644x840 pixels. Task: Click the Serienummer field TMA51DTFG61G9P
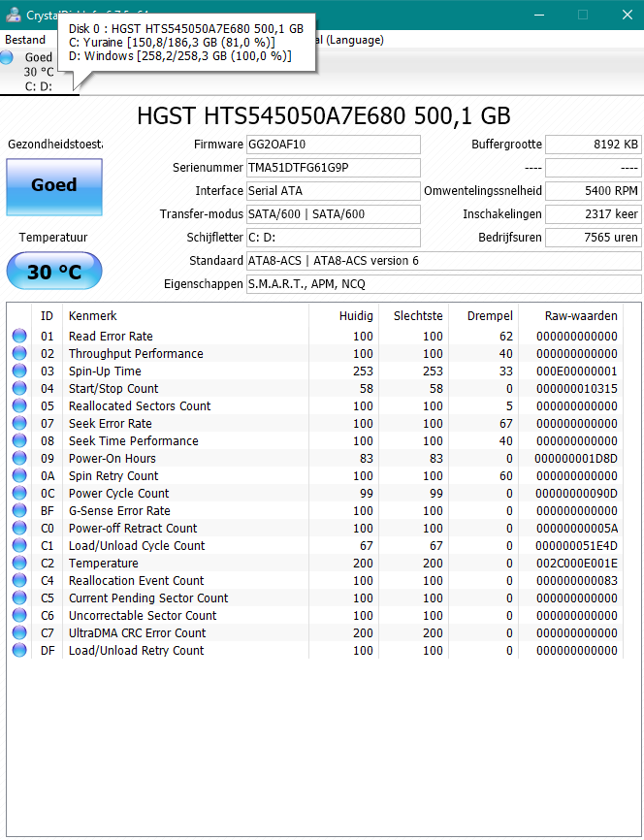[x=334, y=168]
